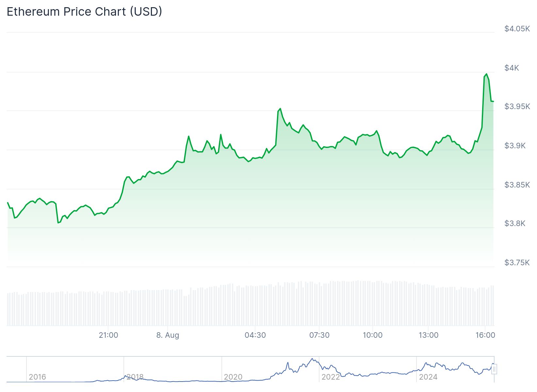Select the 8. Aug date label
537x392 pixels.
coord(168,335)
